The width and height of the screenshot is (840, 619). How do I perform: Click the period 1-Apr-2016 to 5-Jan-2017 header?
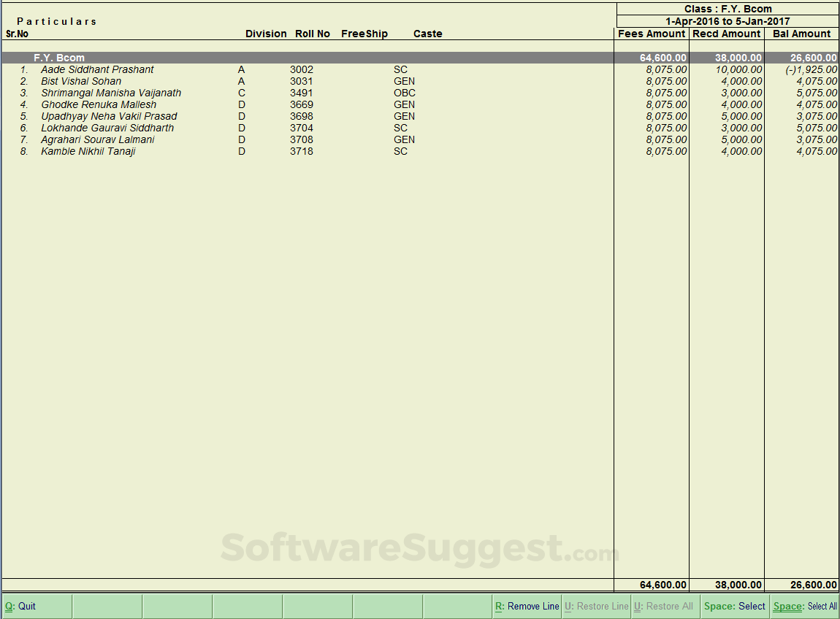pyautogui.click(x=728, y=20)
